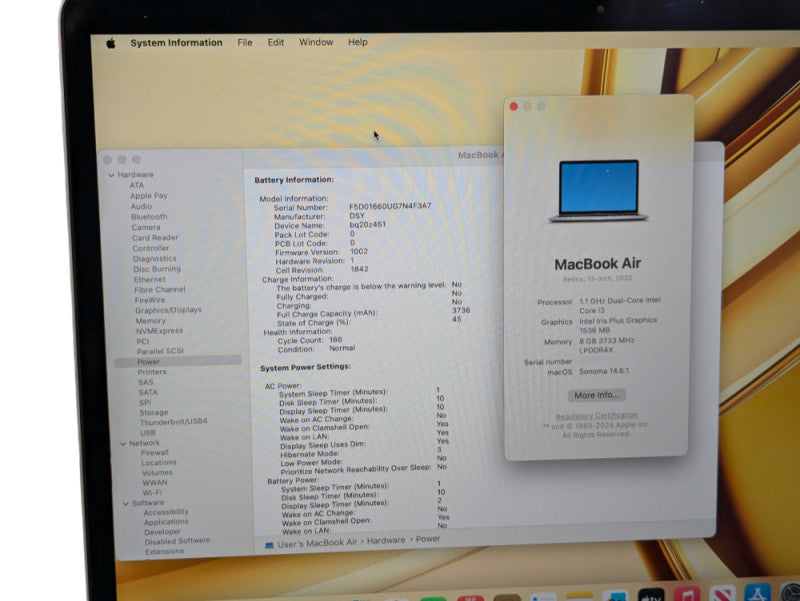Image resolution: width=800 pixels, height=601 pixels.
Task: Open the File menu
Action: 244,42
